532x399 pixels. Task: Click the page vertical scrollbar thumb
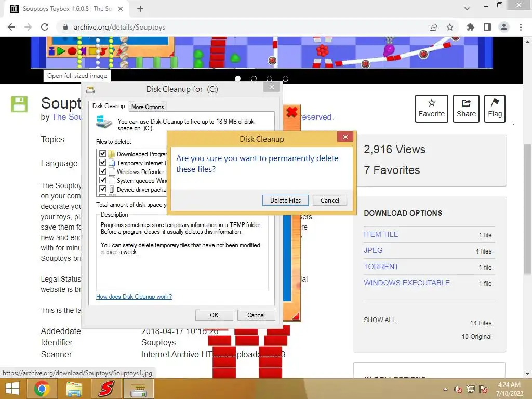click(527, 209)
